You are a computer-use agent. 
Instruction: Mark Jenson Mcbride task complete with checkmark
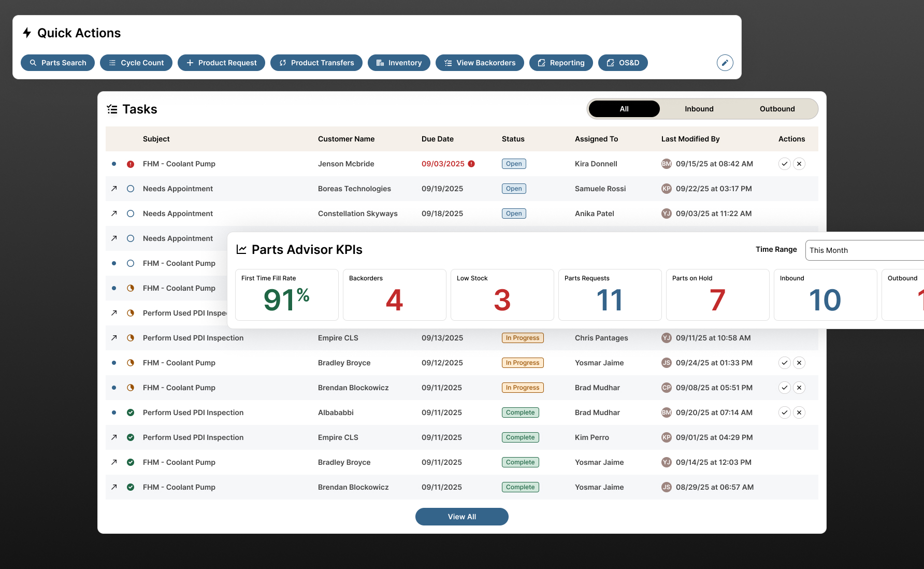coord(785,164)
